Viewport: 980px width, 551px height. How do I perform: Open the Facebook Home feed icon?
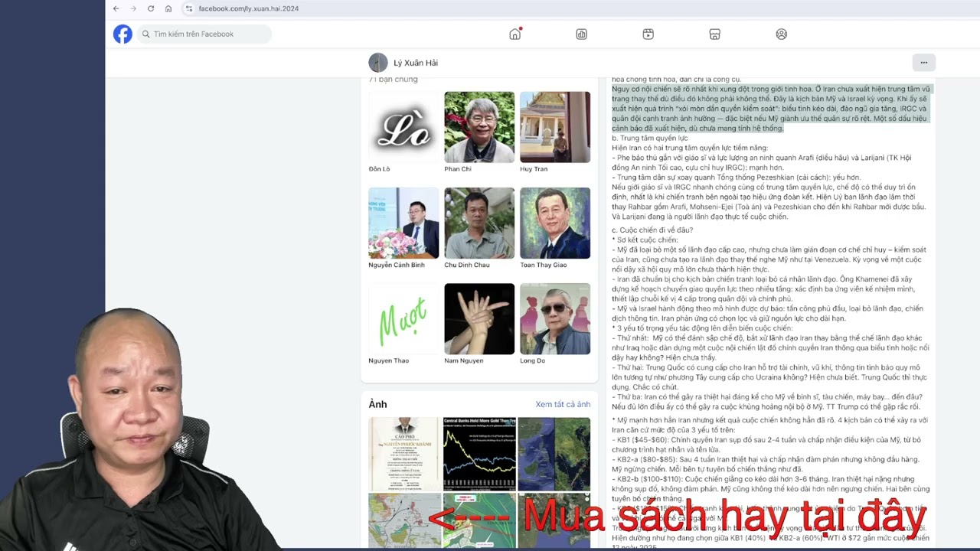coord(515,34)
